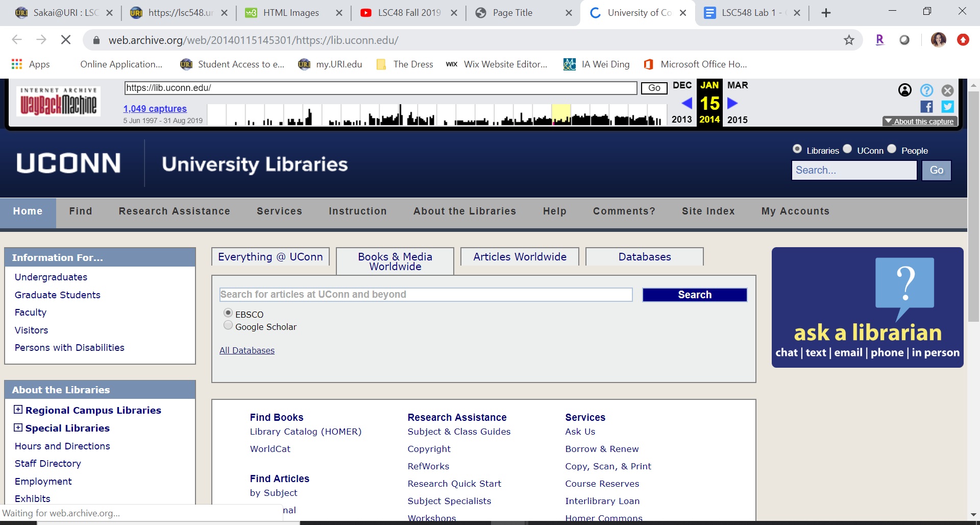Open Apps shortcut in bookmarks bar
The height and width of the screenshot is (525, 980).
[x=31, y=64]
